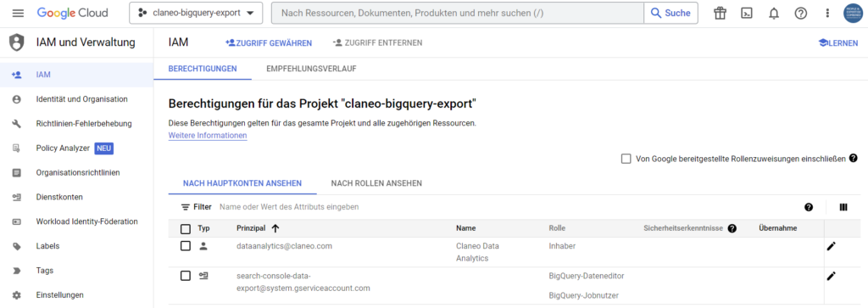Edit dataanalytics@claneo.com principal with pencil icon
This screenshot has width=868, height=308.
pyautogui.click(x=831, y=247)
